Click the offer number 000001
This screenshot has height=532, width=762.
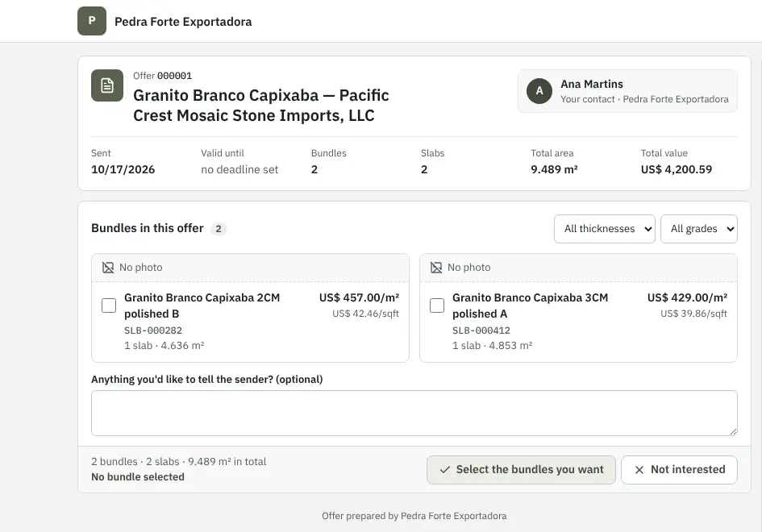[x=174, y=76]
